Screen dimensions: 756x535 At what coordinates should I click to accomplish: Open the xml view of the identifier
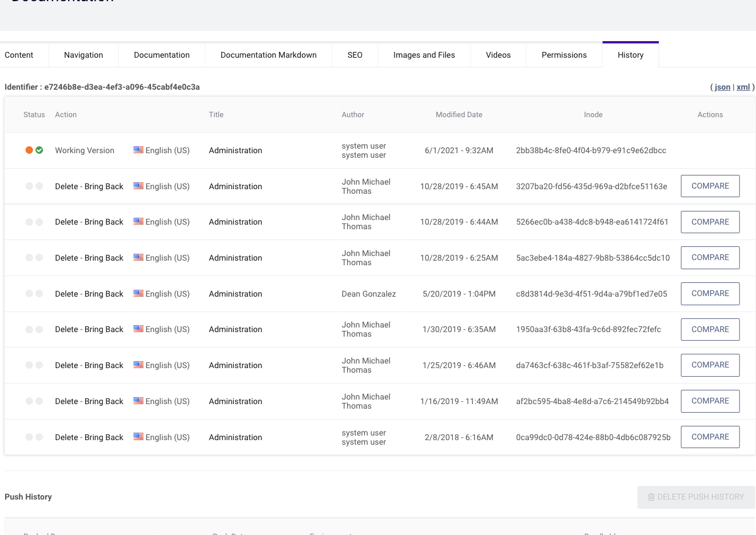coord(743,87)
